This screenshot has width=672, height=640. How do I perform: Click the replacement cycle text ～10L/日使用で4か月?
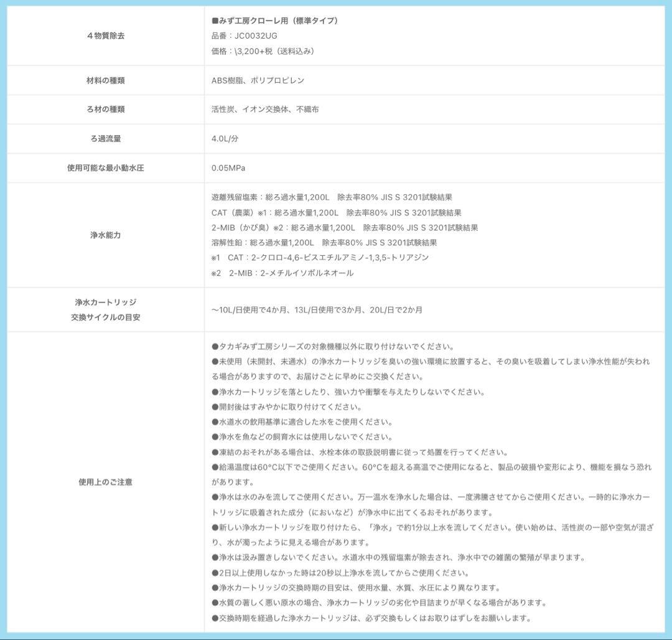(x=317, y=309)
